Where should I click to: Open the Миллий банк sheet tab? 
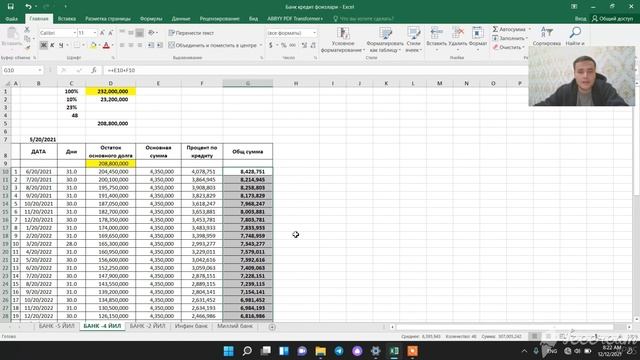[x=235, y=326]
